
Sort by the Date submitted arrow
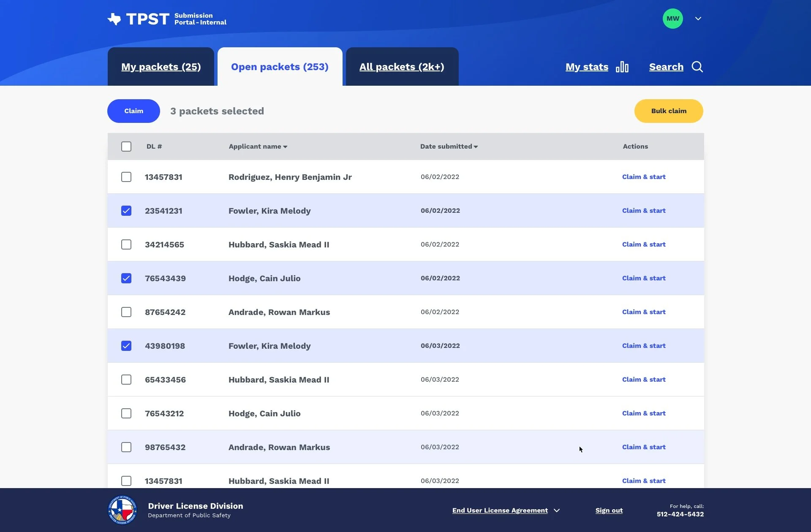pyautogui.click(x=475, y=147)
